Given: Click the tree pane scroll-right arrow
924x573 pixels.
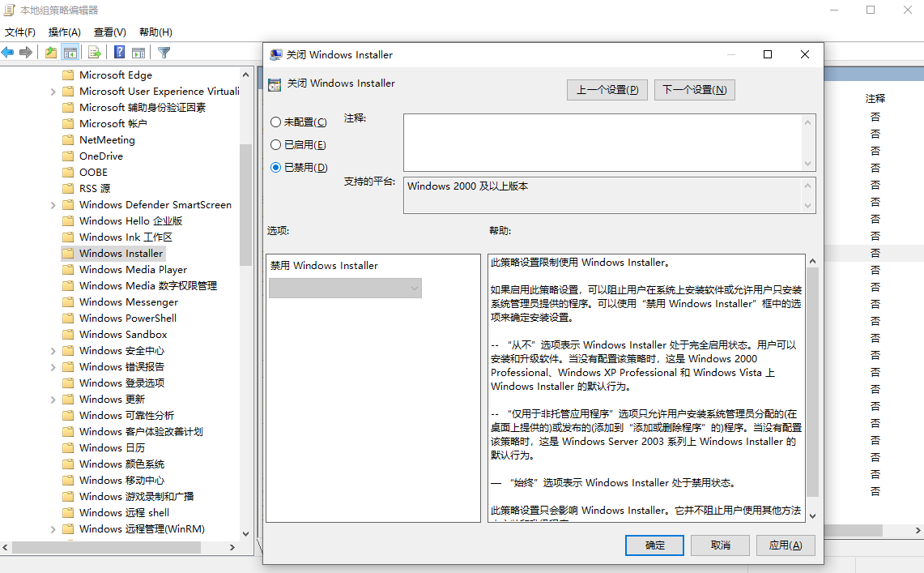Looking at the screenshot, I should (x=232, y=547).
